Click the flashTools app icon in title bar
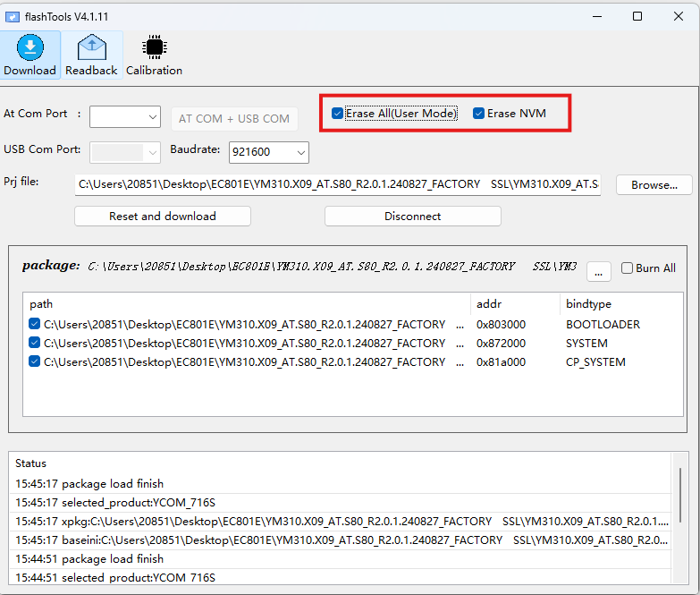Screen dimensions: 700x595 tap(13, 16)
